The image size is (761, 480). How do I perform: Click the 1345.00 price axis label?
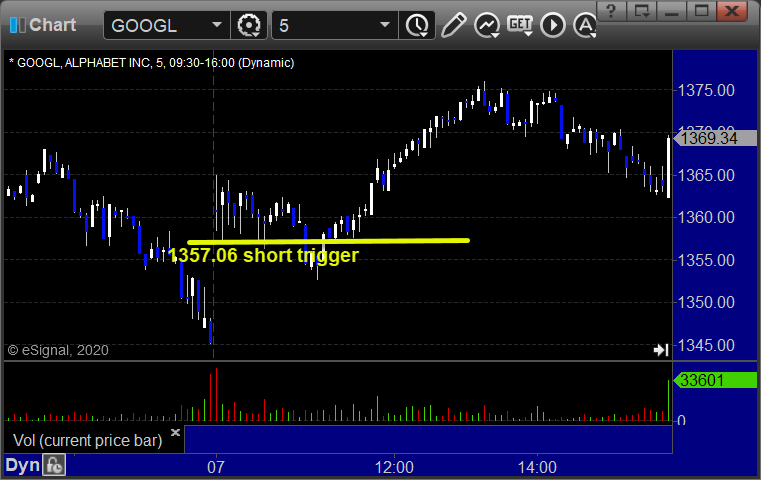(706, 345)
